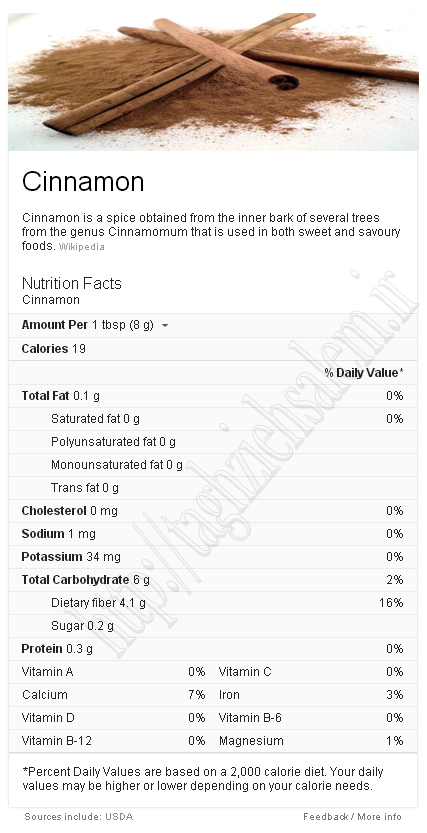427x833 pixels.
Task: Click the cinnamon sticks photo
Action: 213,82
